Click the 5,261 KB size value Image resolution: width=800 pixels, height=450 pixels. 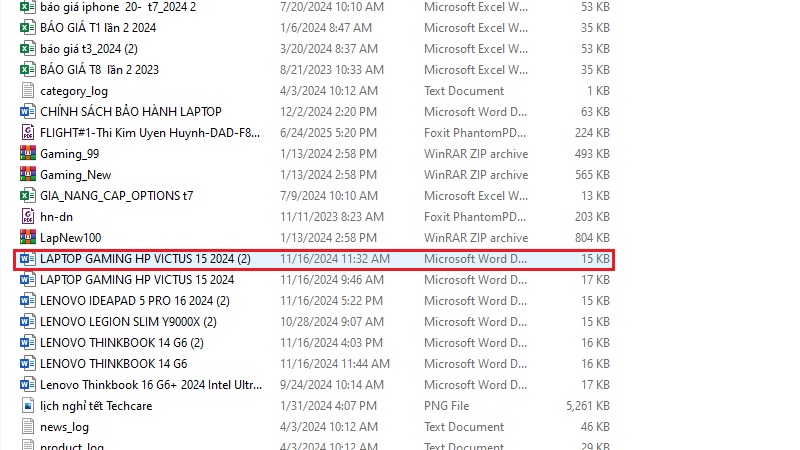(588, 406)
